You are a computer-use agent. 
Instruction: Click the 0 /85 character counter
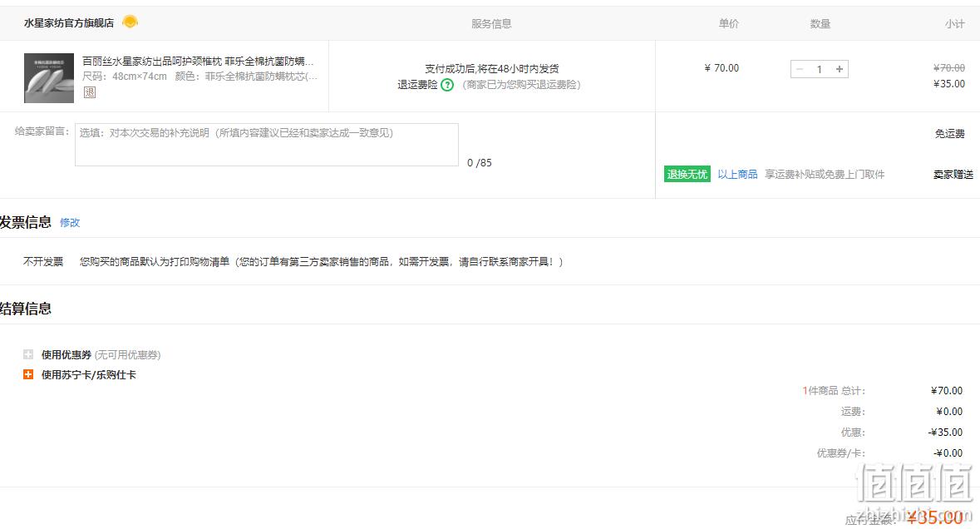pyautogui.click(x=480, y=162)
